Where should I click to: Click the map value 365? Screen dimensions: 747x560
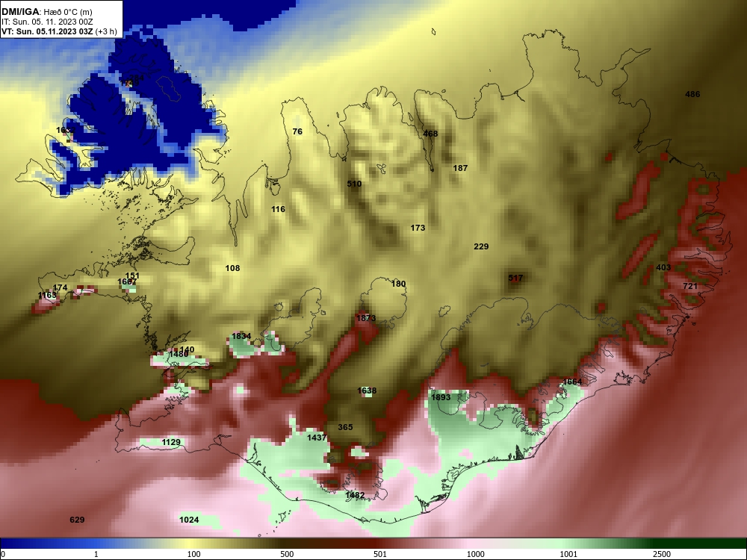click(345, 427)
